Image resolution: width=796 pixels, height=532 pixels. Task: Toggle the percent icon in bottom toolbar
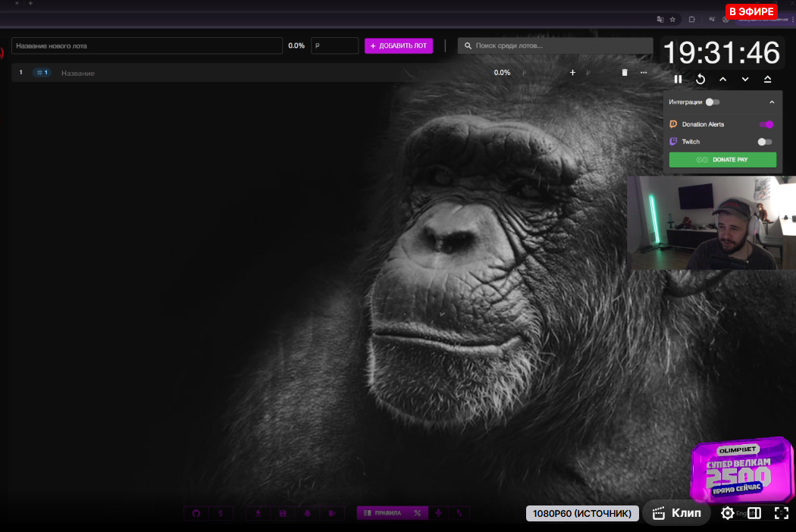tap(417, 513)
